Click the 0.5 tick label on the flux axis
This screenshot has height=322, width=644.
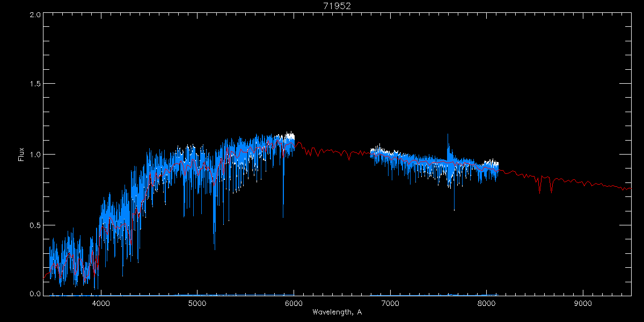tap(35, 225)
